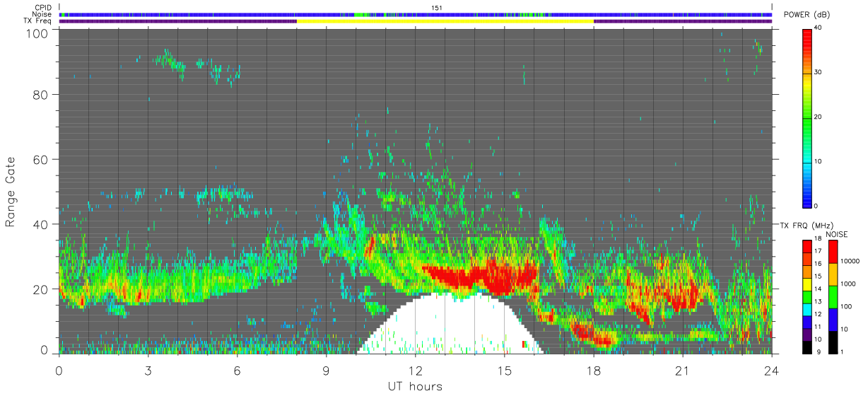Click the Range Gate axis title
Screen dimensions: 868x401
[x=11, y=192]
